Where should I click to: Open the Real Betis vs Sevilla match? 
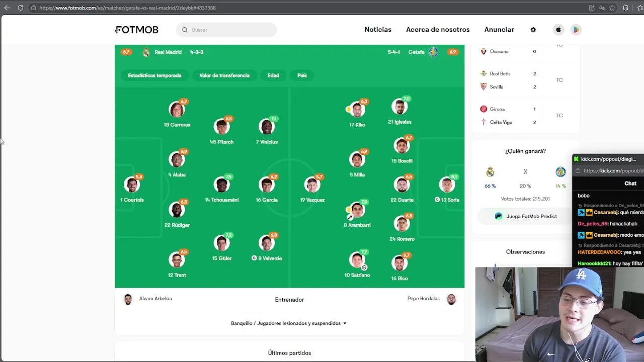coord(525,80)
